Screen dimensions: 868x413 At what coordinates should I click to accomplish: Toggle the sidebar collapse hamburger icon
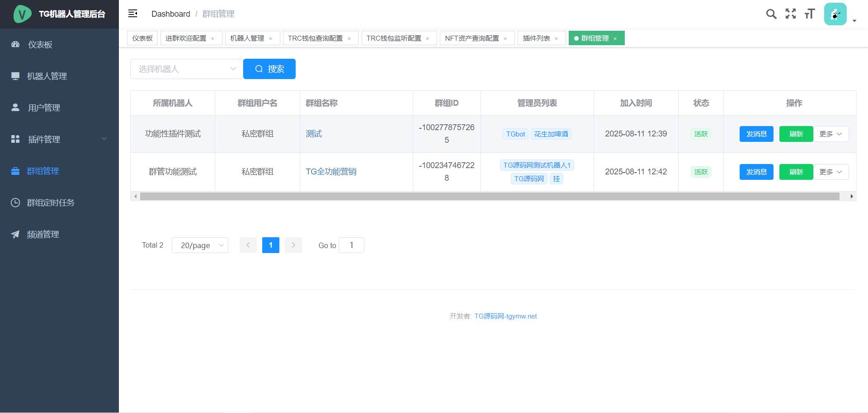132,14
